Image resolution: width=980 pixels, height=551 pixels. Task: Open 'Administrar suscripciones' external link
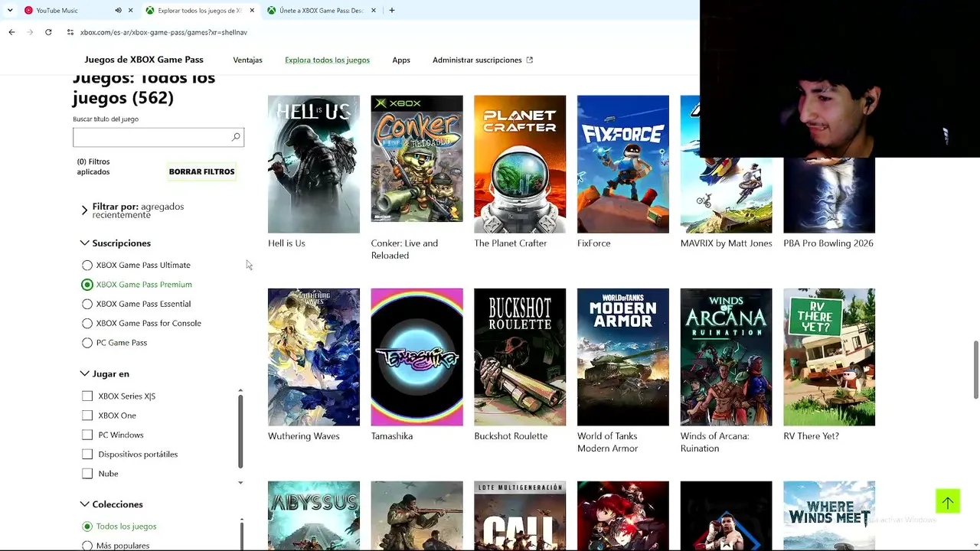tap(482, 60)
